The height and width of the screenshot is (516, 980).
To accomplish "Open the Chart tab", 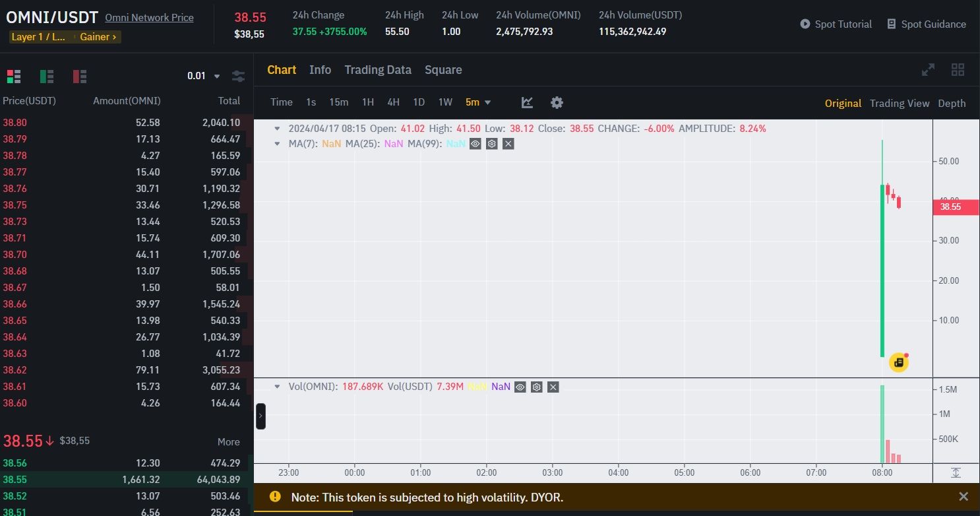I will pyautogui.click(x=282, y=70).
